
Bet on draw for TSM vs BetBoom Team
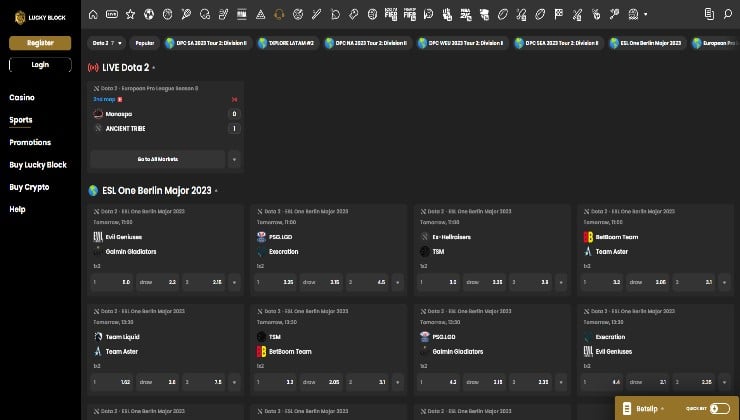[321, 382]
